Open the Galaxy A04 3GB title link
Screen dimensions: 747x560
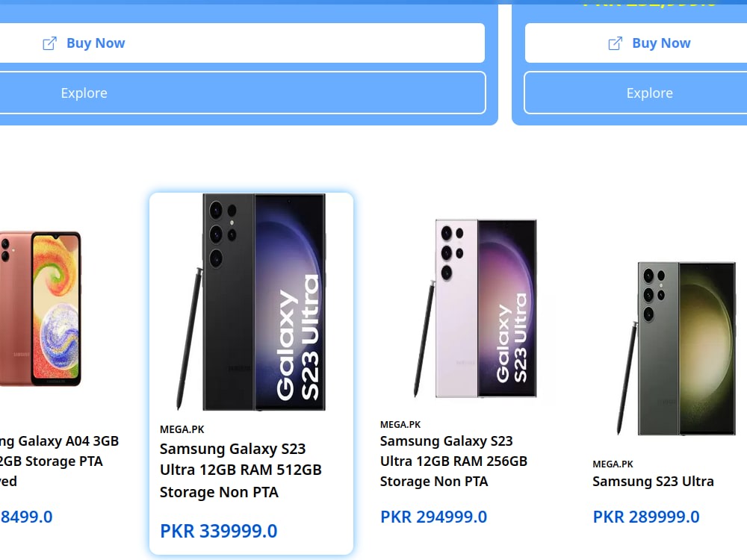coord(59,461)
